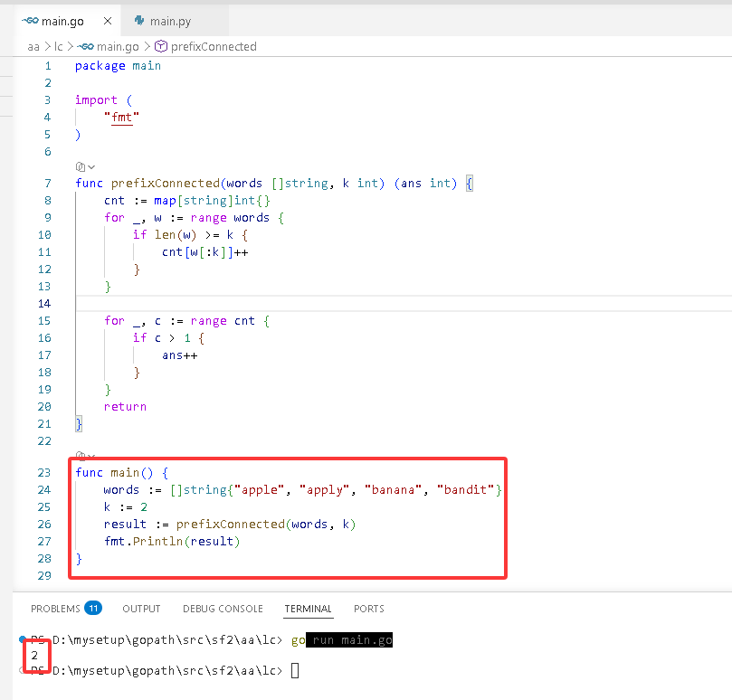The image size is (732, 700).
Task: Click the cube symbol icon in breadcrumb
Action: point(161,46)
